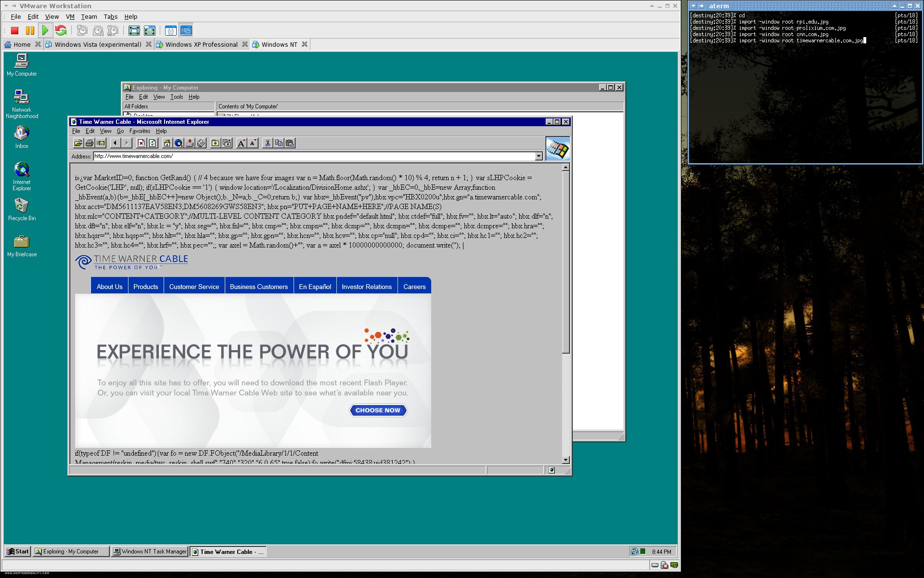The image size is (924, 578).
Task: Refresh the page with the green arrows icon
Action: pyautogui.click(x=153, y=143)
